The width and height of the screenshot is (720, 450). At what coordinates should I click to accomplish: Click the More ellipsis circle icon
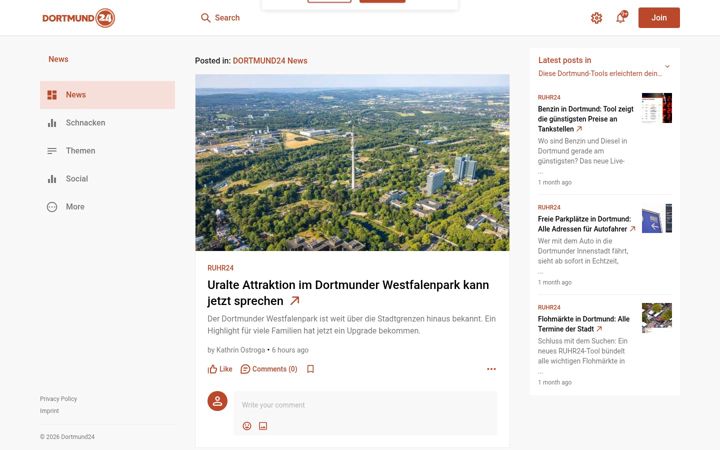[52, 207]
